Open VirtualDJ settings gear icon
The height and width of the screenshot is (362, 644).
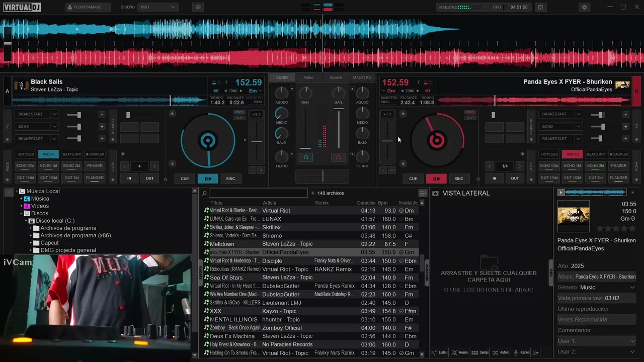[584, 7]
